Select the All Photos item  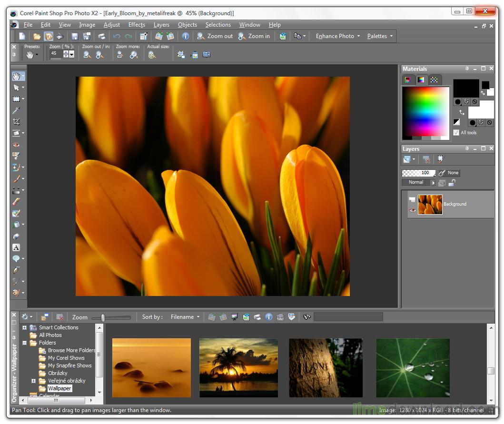coord(50,335)
